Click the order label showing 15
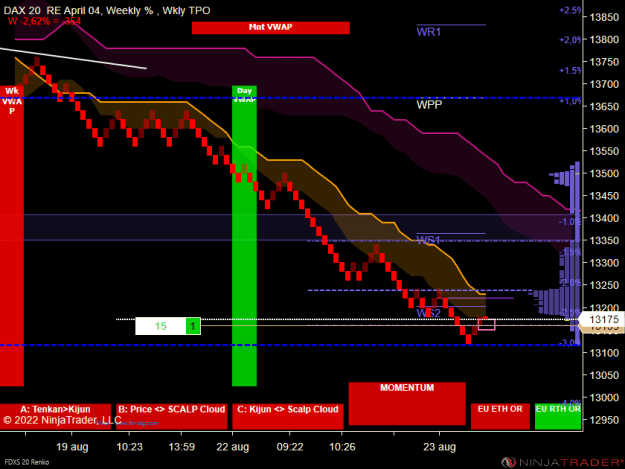The image size is (625, 469). pyautogui.click(x=161, y=326)
